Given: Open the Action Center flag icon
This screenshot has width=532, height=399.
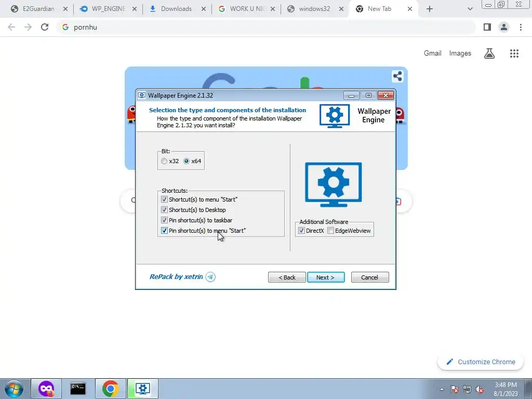Looking at the screenshot, I should coord(455,390).
